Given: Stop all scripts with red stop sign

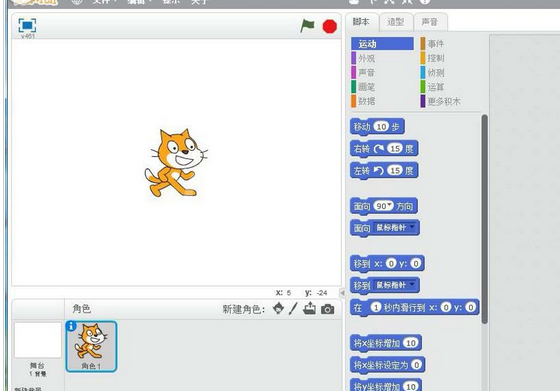Looking at the screenshot, I should pos(329,26).
